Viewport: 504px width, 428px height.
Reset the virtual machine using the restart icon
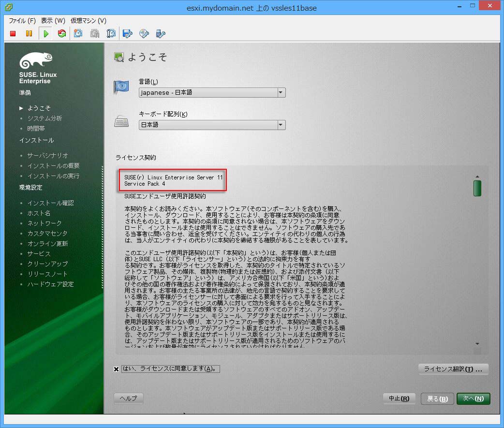coord(62,33)
